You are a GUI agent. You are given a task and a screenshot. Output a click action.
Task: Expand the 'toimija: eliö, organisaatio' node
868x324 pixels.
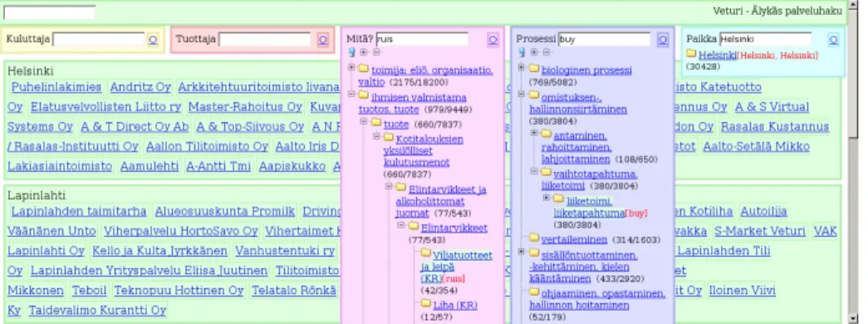351,67
